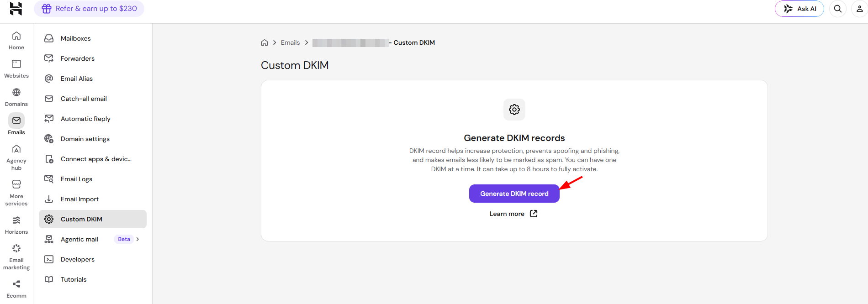Click the search magnifier icon
Image resolution: width=868 pixels, height=304 pixels.
838,9
